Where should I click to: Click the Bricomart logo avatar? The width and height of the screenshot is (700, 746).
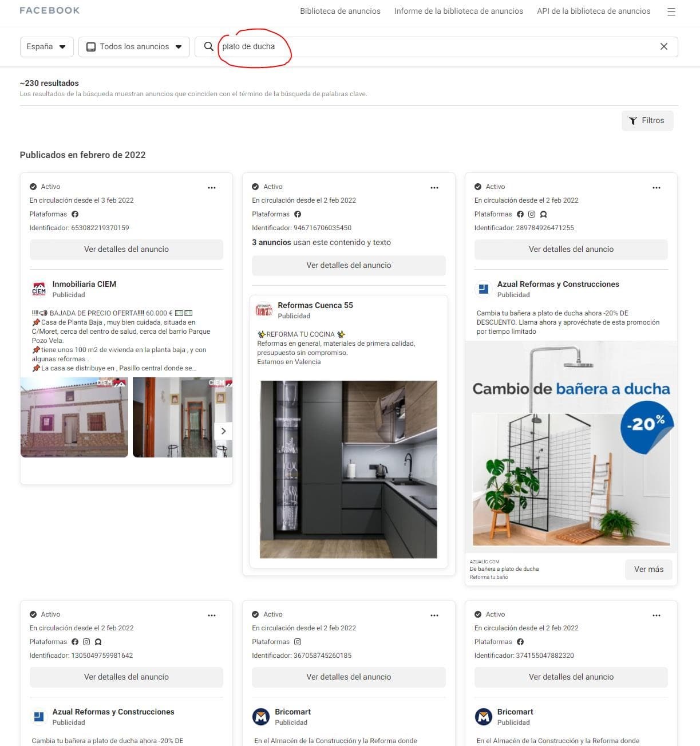[261, 717]
